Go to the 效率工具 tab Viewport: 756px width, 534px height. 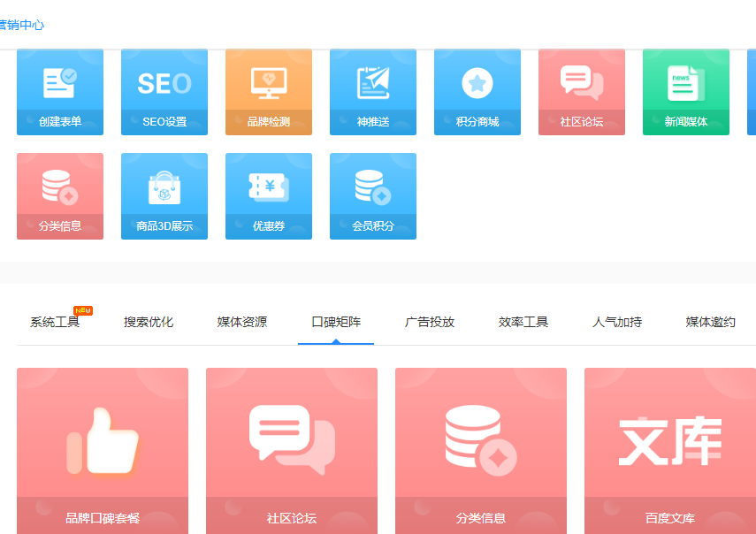click(523, 322)
